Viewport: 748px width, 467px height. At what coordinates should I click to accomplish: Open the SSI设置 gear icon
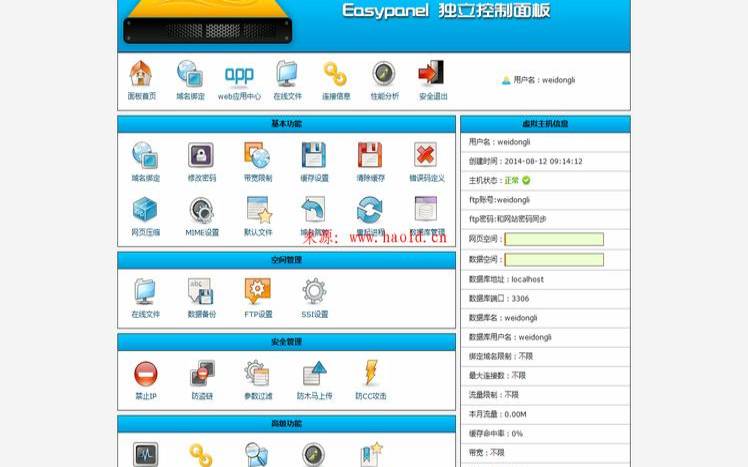click(314, 291)
